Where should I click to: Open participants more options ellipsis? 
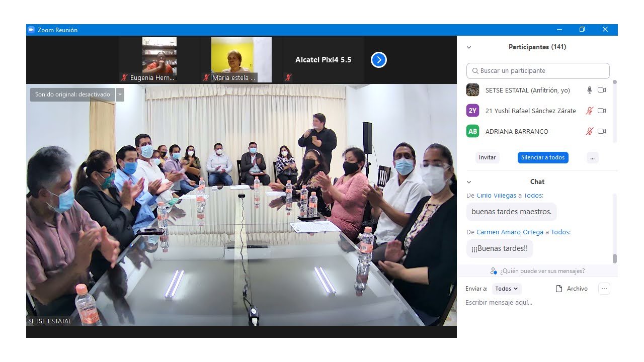(x=592, y=157)
